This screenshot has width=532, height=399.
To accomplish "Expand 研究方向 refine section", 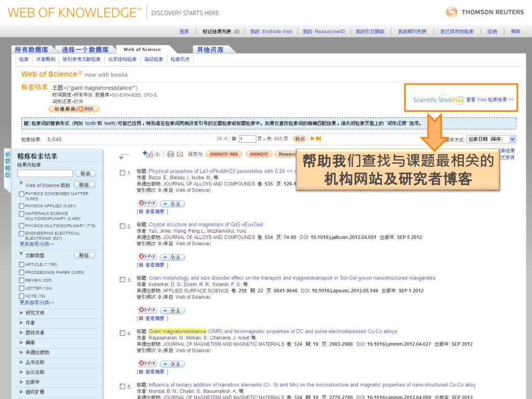I will point(21,312).
